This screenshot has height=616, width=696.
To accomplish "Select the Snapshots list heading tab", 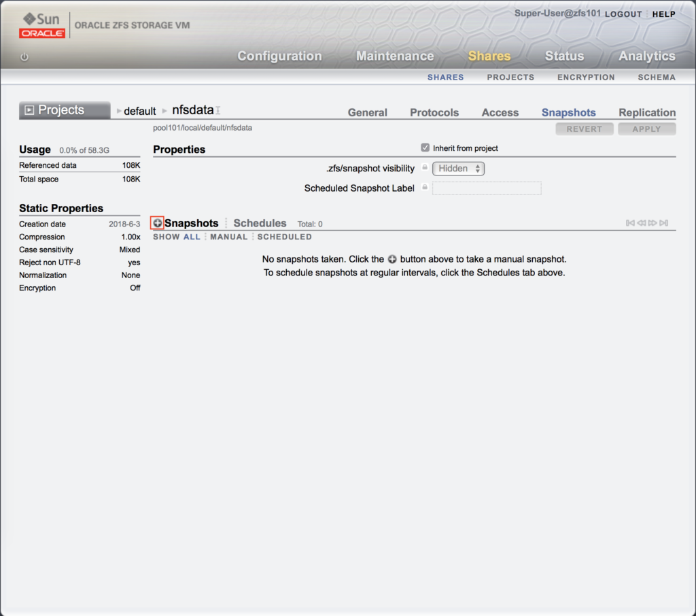I will 191,223.
